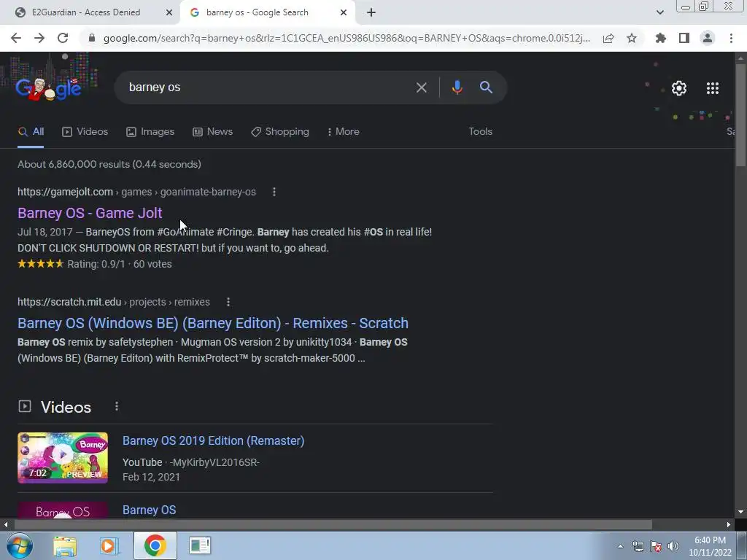
Task: Open options next to Videos heading
Action: tap(117, 406)
